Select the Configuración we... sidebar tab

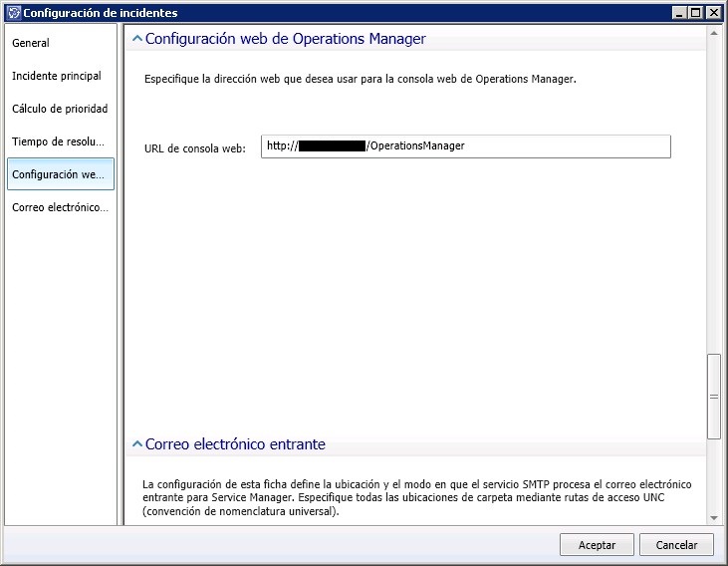point(60,174)
